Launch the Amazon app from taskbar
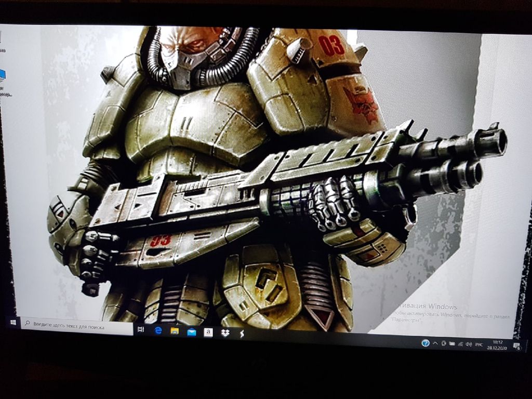The width and height of the screenshot is (532, 399). (x=208, y=332)
